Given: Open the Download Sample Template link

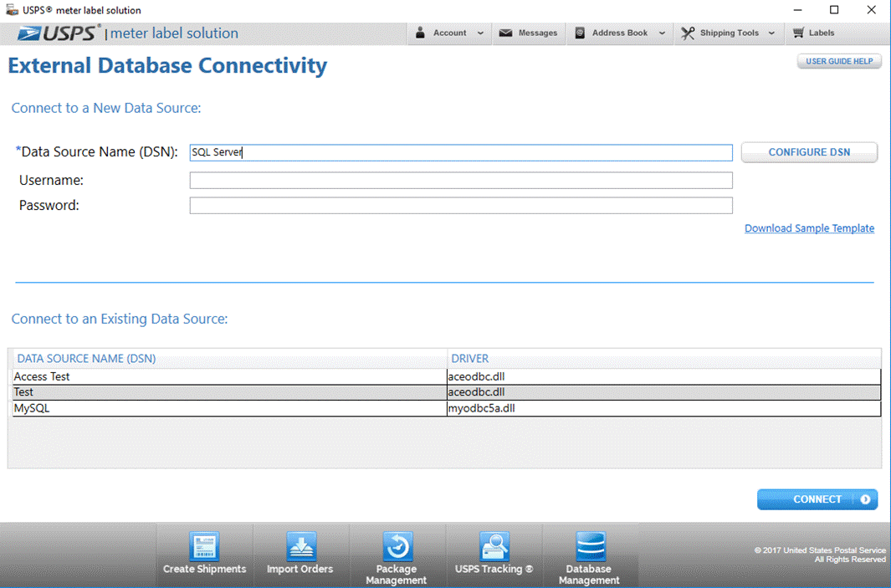Looking at the screenshot, I should coord(809,228).
